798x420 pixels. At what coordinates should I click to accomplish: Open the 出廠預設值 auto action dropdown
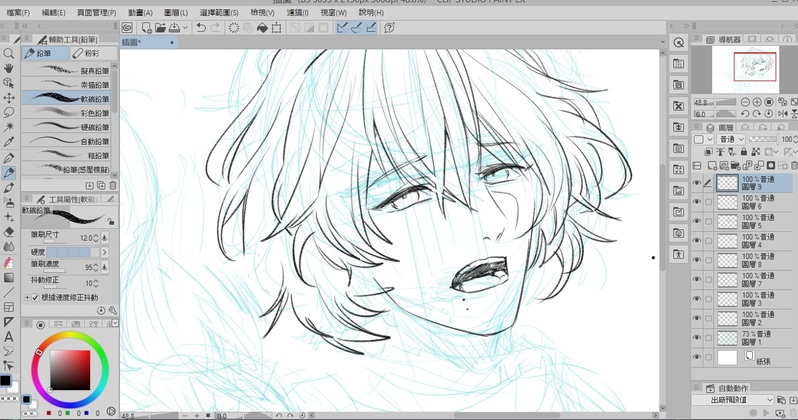click(x=733, y=400)
